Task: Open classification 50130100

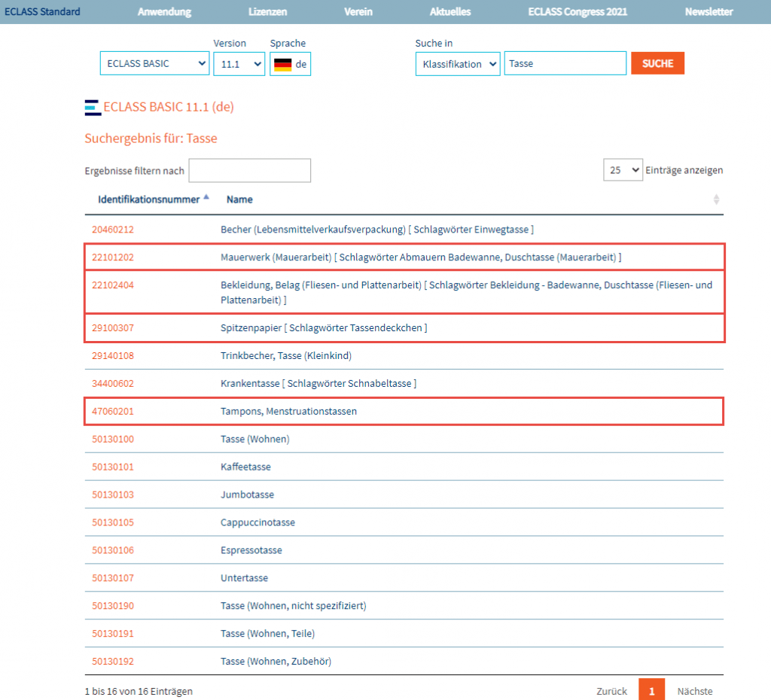Action: point(113,439)
